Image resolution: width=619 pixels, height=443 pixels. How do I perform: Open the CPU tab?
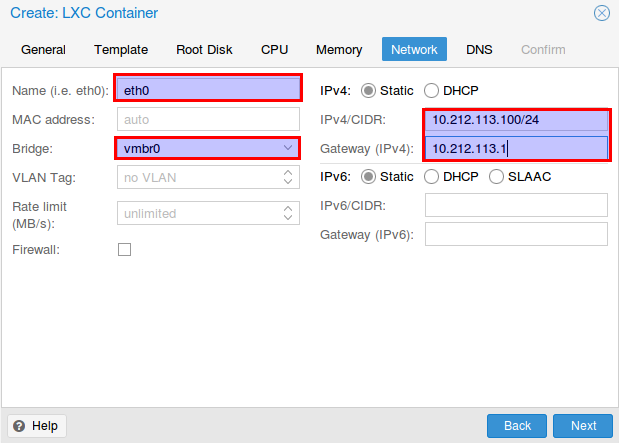pyautogui.click(x=274, y=49)
